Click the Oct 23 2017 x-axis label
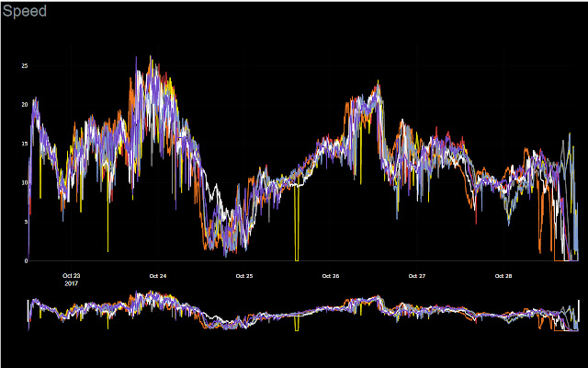 [72, 280]
